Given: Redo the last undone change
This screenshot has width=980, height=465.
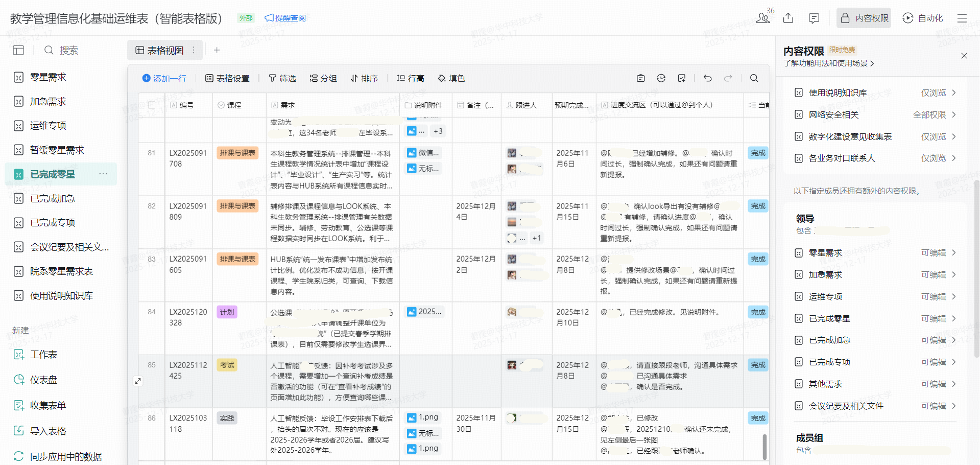Looking at the screenshot, I should [728, 78].
